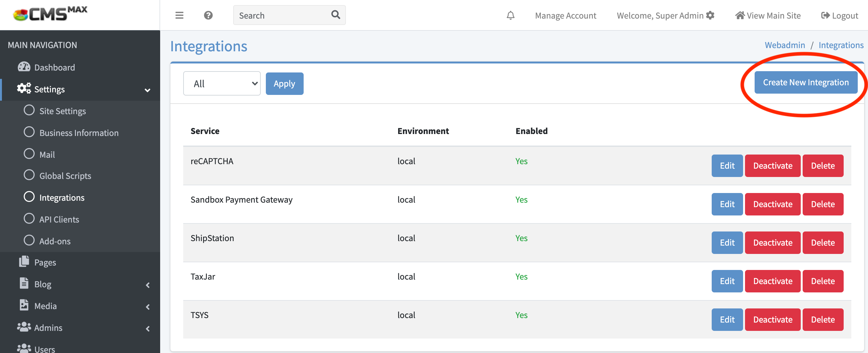The height and width of the screenshot is (353, 868).
Task: Open Global Scripts in the sidebar
Action: click(x=65, y=176)
